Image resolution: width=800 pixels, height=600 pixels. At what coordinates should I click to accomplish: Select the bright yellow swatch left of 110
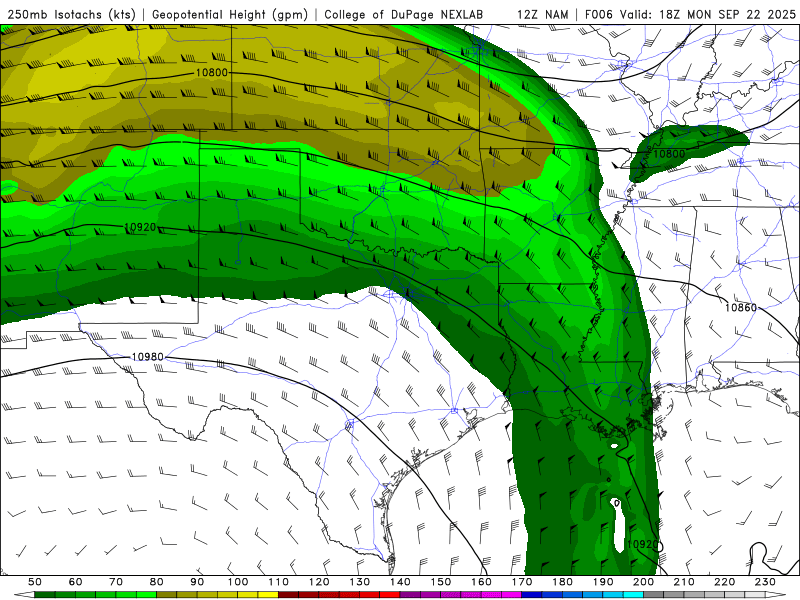268,595
